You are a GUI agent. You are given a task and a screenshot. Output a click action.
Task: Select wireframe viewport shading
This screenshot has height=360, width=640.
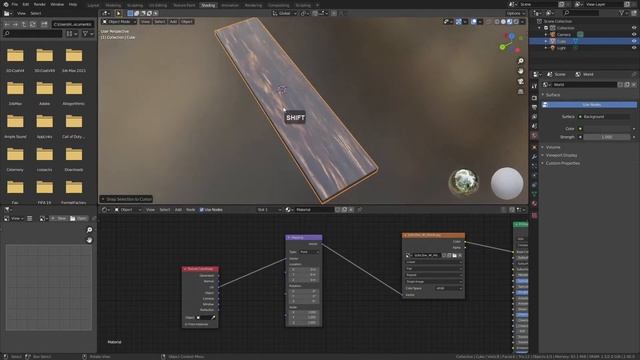click(497, 22)
